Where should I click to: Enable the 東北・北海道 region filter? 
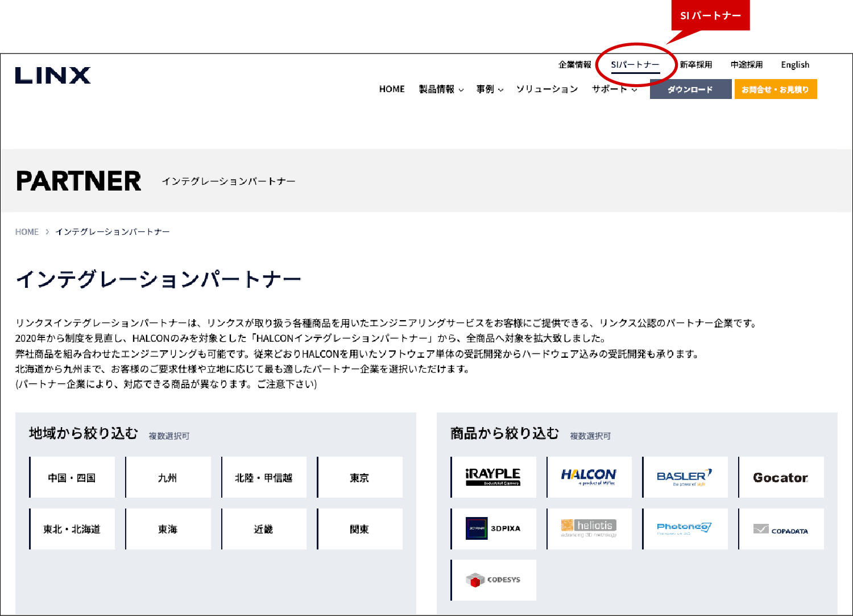72,529
